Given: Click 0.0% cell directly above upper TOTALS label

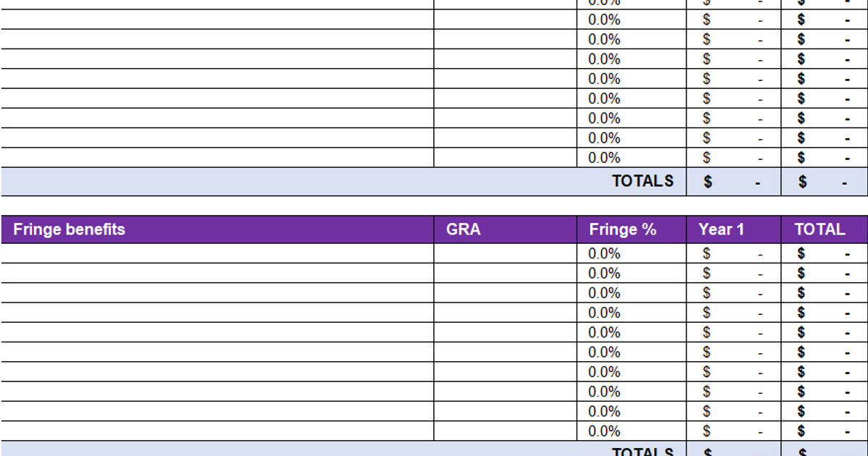Looking at the screenshot, I should point(631,158).
